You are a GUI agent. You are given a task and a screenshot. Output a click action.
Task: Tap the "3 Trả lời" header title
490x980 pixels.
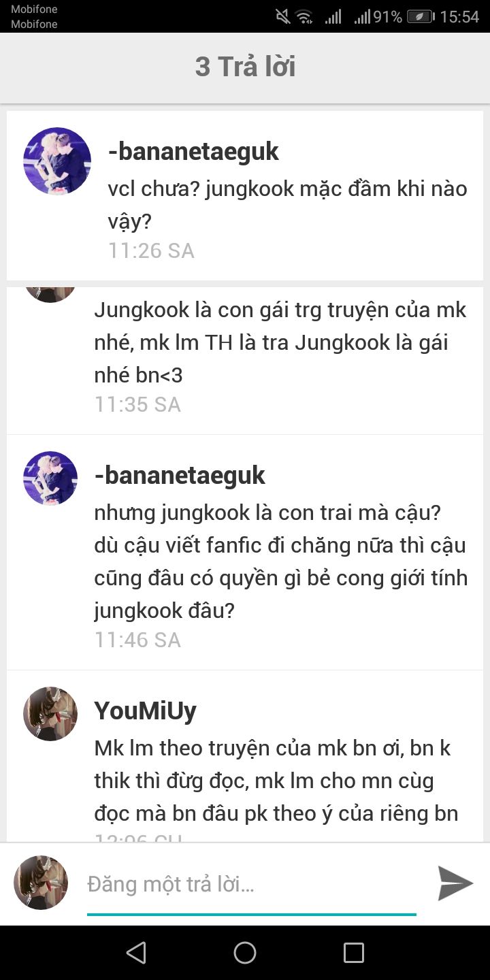coord(245,67)
